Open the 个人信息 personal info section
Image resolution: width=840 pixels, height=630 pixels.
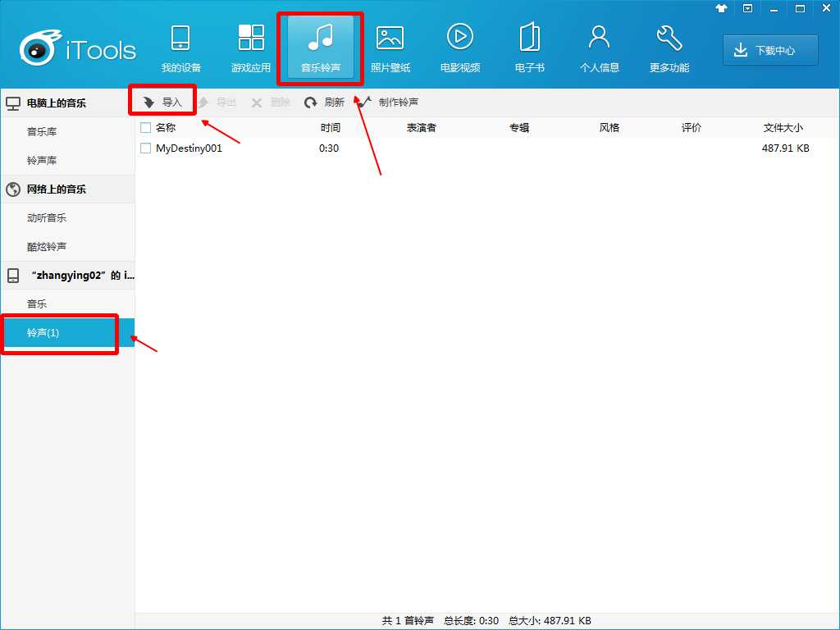click(599, 49)
